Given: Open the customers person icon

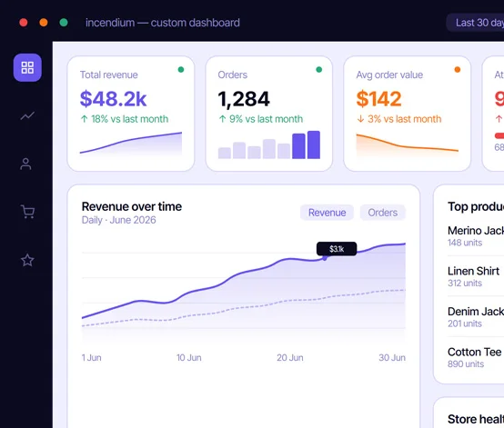Looking at the screenshot, I should [25, 164].
